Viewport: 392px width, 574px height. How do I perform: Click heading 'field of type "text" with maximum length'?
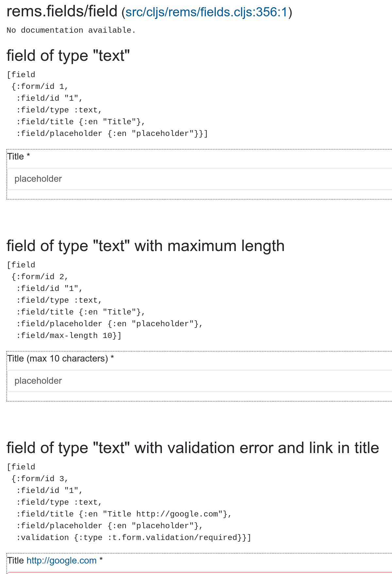145,246
